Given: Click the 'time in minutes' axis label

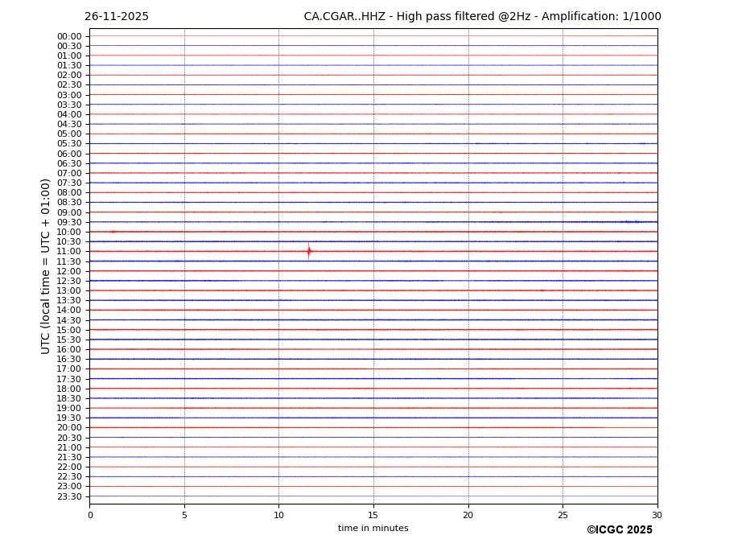Looking at the screenshot, I should tap(373, 529).
